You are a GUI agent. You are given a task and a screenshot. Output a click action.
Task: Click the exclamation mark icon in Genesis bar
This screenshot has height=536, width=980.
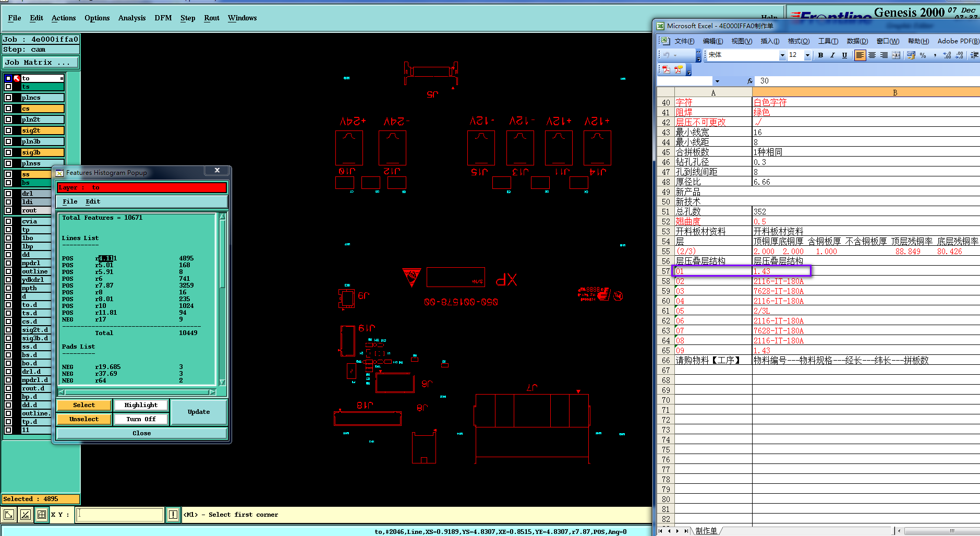tap(173, 515)
